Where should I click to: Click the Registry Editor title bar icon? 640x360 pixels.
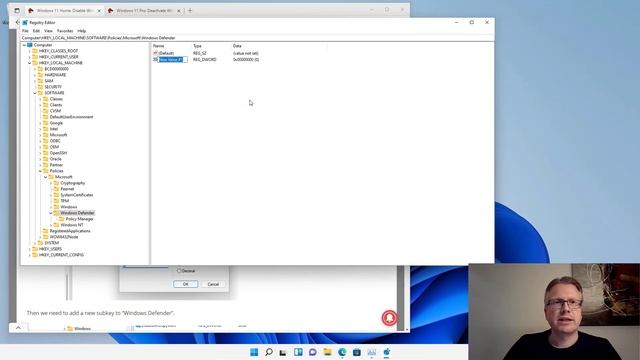pos(25,22)
